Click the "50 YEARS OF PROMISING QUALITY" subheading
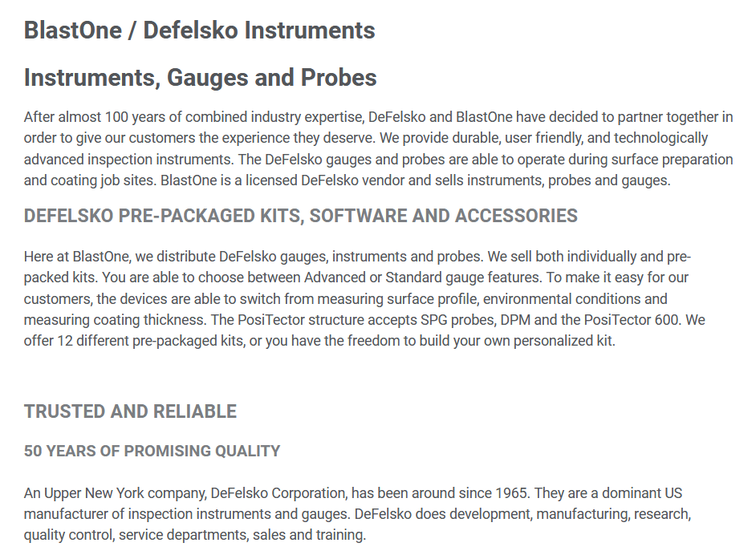Viewport: 756px width, 555px height. click(x=152, y=451)
